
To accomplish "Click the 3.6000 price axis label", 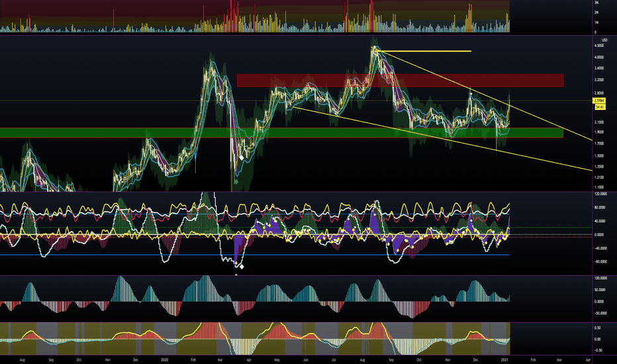I will pos(599,68).
